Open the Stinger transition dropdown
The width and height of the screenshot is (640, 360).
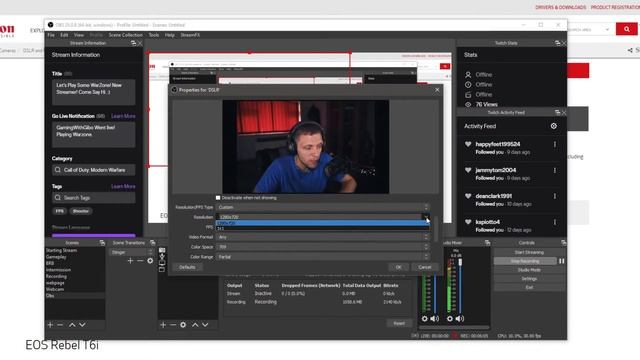pyautogui.click(x=131, y=252)
